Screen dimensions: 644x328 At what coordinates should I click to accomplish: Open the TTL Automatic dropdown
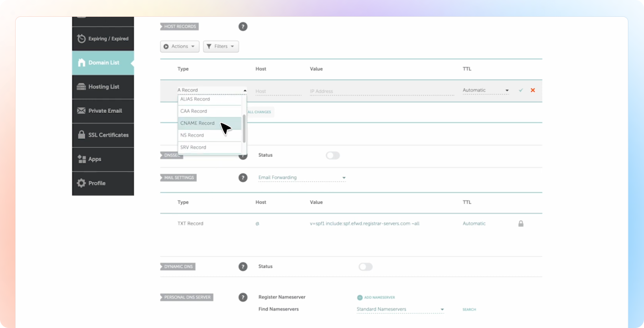pos(486,90)
